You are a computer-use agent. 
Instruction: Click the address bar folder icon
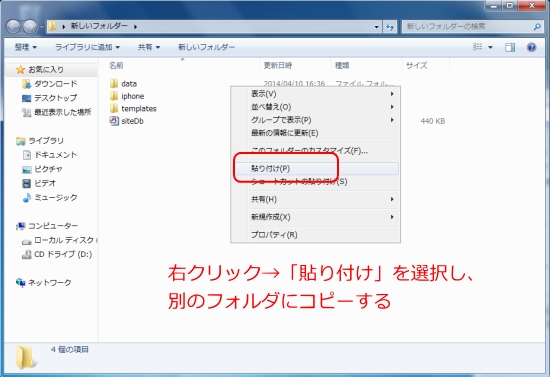(52, 26)
